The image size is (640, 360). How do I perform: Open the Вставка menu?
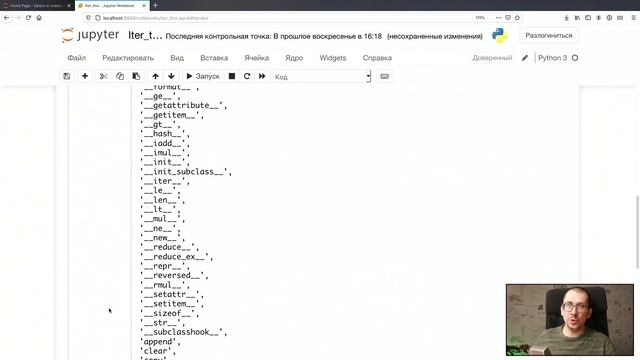pos(214,58)
